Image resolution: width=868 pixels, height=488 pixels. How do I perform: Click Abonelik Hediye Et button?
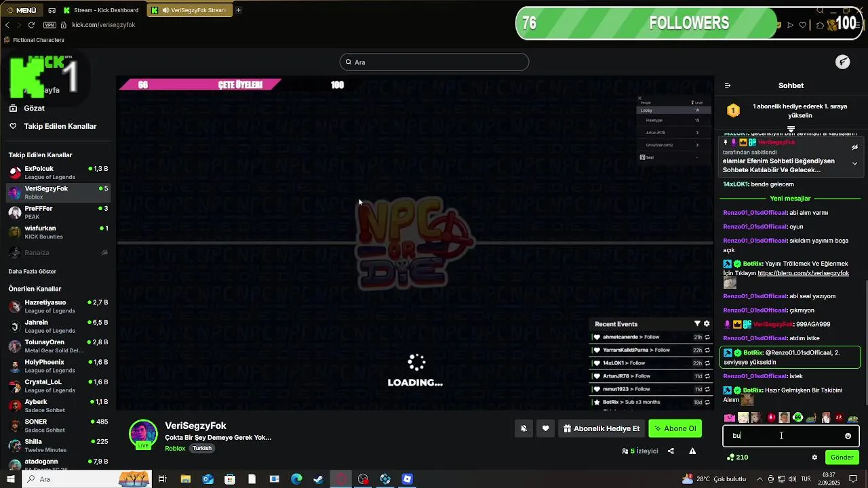click(x=601, y=428)
